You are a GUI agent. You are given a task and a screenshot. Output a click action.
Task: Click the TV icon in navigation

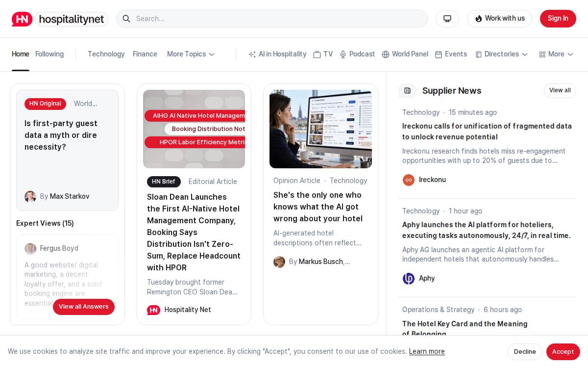pyautogui.click(x=317, y=54)
